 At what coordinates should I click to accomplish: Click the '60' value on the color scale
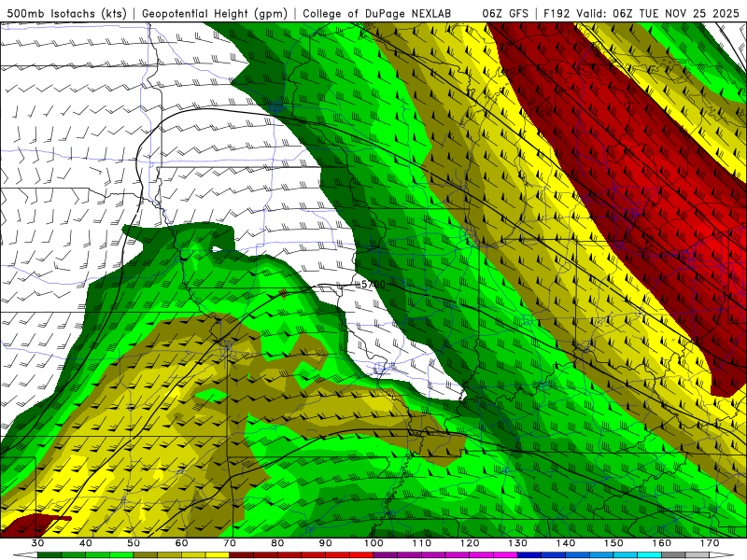pyautogui.click(x=181, y=543)
